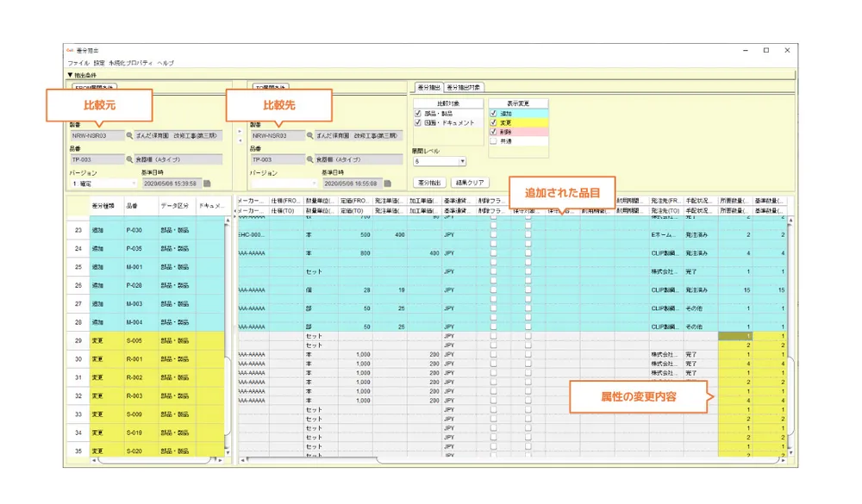Click row number 34 in the left table
The width and height of the screenshot is (862, 504).
(78, 432)
